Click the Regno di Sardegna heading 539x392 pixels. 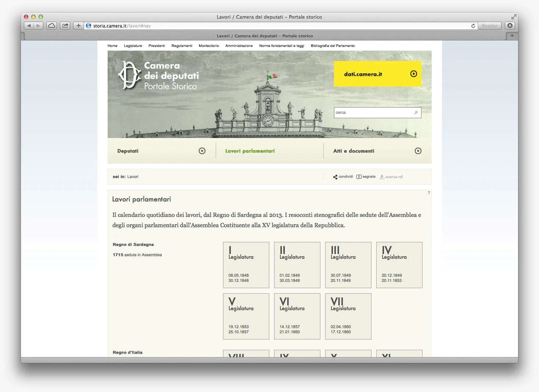point(133,244)
